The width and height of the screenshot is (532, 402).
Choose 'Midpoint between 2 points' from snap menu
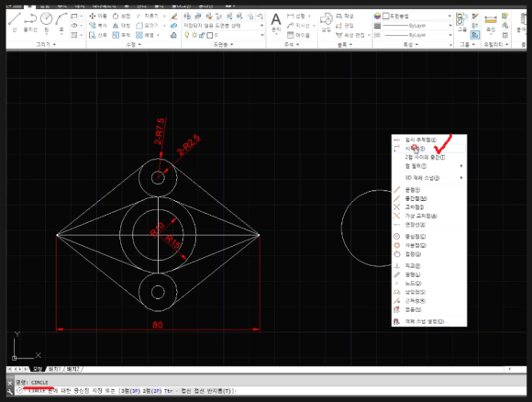(425, 157)
